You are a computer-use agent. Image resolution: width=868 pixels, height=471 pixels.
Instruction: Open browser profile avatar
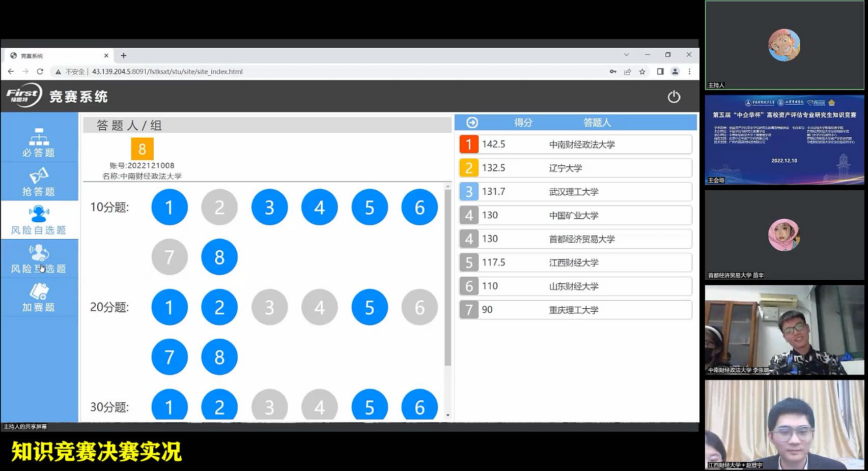click(675, 72)
